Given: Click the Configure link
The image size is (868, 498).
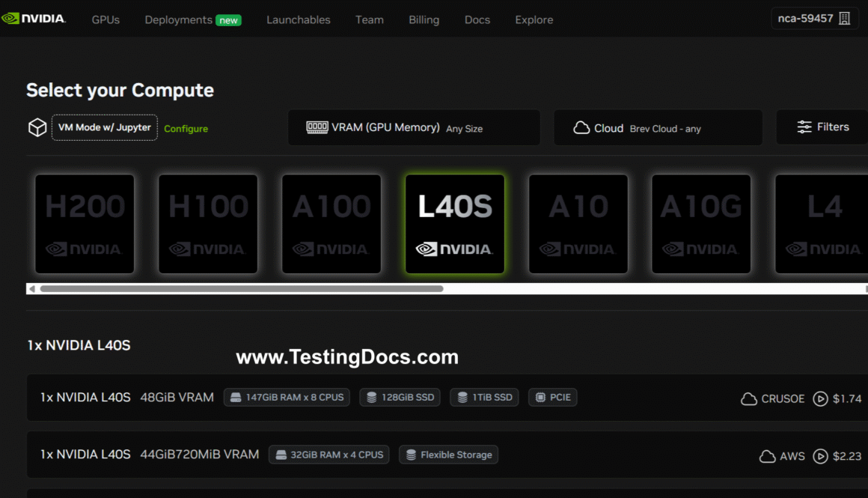Looking at the screenshot, I should [x=186, y=129].
